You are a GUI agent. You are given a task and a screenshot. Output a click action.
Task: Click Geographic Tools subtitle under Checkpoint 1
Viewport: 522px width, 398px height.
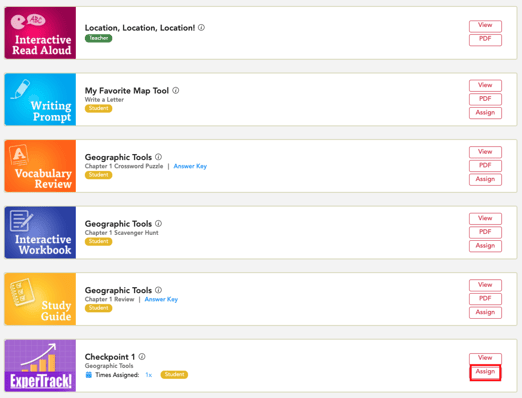coord(109,366)
